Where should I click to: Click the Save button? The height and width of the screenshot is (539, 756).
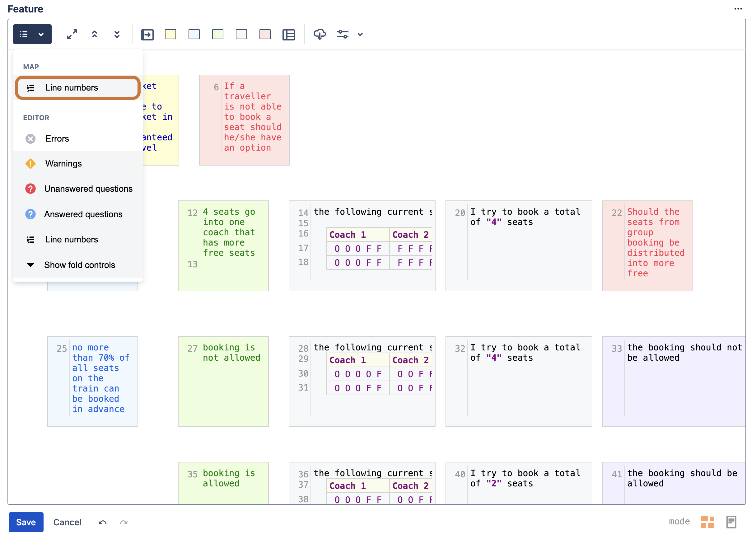pos(26,522)
